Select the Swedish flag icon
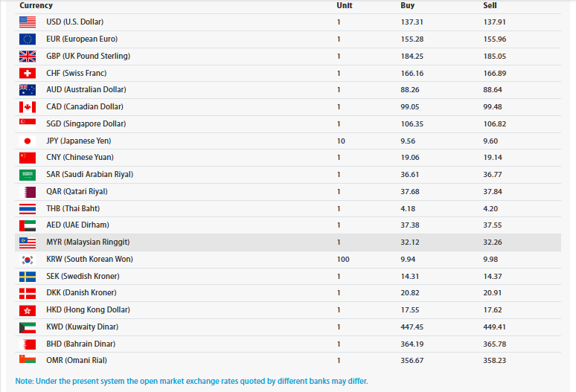 click(x=28, y=277)
